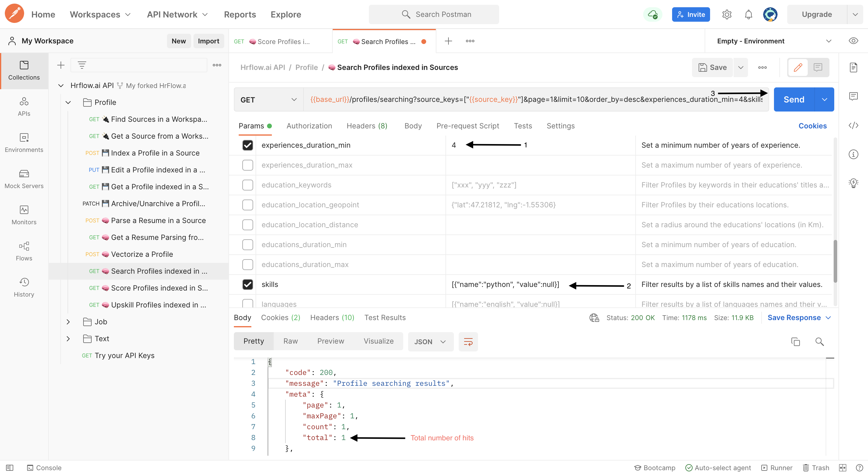Open the Empty - Environment selector
868x475 pixels.
774,41
